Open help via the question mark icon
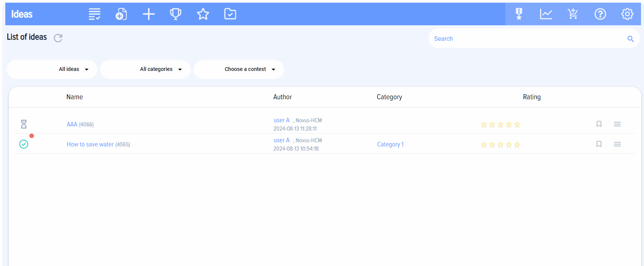The image size is (644, 266). click(x=600, y=14)
